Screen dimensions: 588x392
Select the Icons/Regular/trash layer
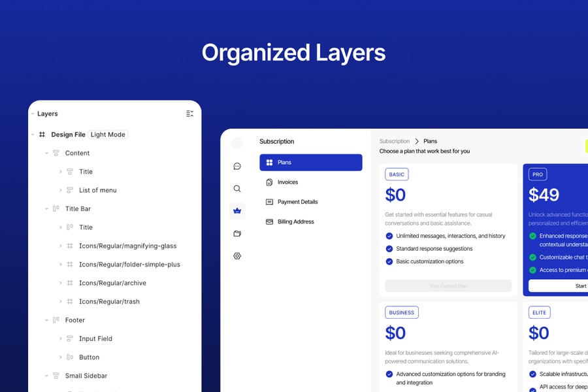109,302
